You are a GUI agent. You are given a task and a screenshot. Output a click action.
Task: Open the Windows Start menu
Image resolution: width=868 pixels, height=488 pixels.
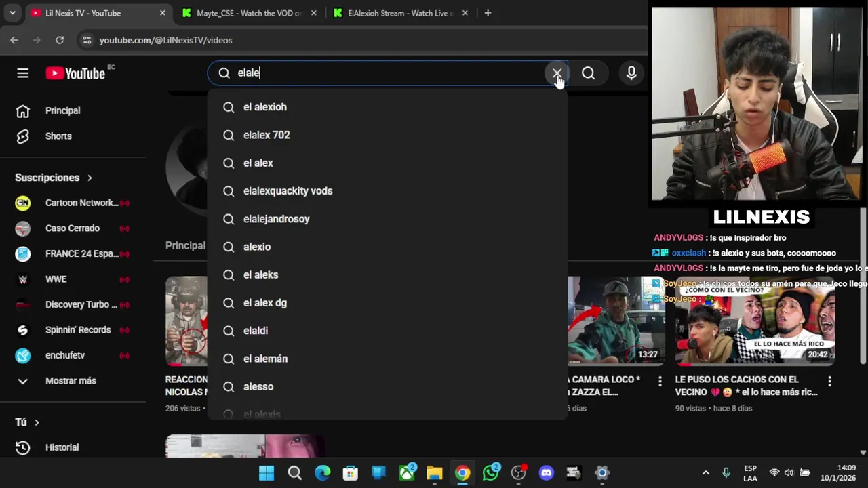click(x=267, y=472)
